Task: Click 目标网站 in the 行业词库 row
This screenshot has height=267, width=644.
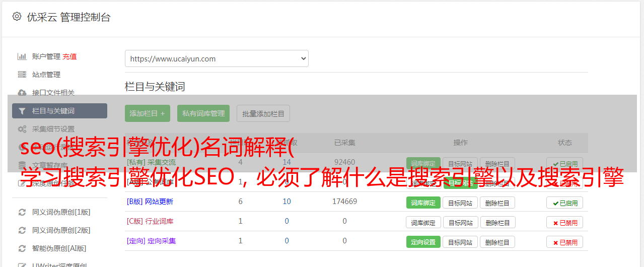Action: click(460, 222)
